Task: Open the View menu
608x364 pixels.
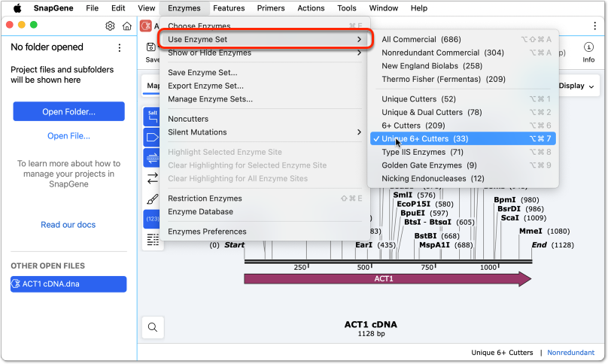Action: click(146, 8)
